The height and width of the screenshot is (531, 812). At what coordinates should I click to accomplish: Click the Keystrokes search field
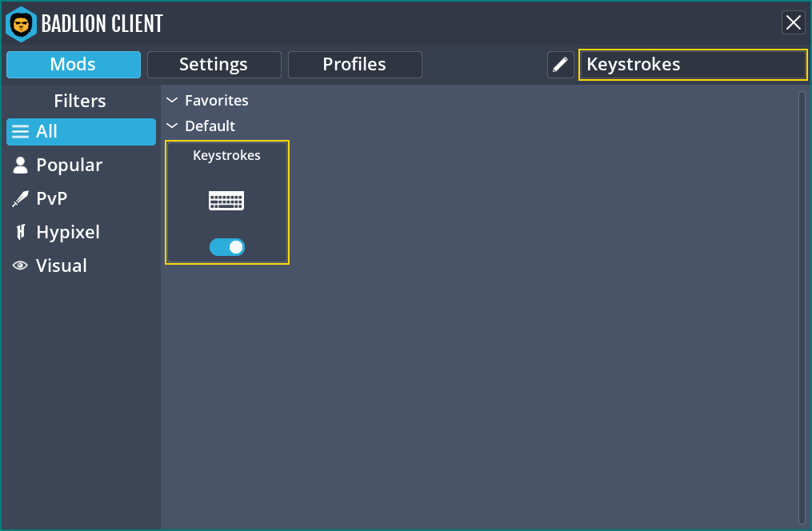click(693, 65)
